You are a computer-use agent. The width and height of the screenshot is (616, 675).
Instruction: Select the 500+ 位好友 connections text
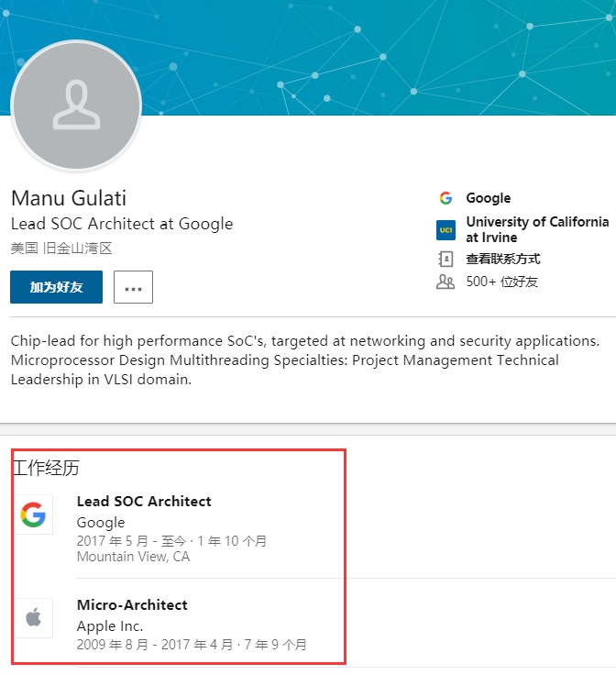click(502, 282)
